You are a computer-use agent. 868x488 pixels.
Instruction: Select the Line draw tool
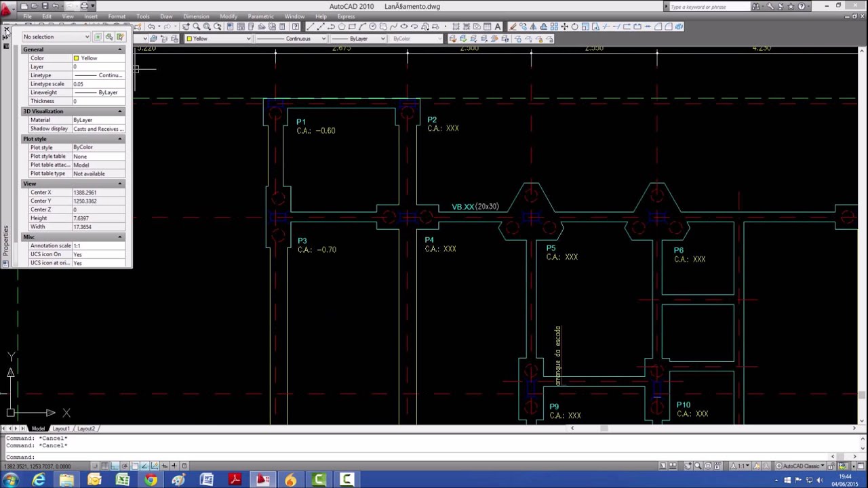(x=310, y=26)
